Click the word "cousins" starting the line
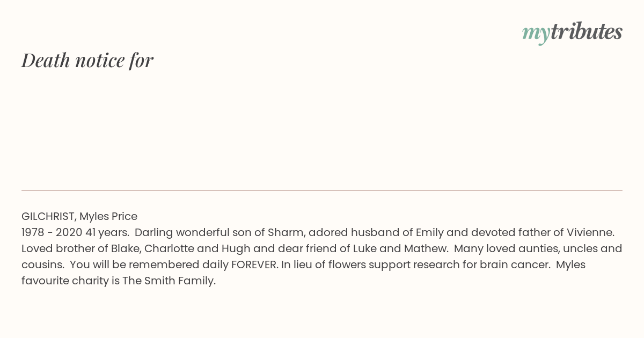The image size is (644, 338). click(42, 264)
